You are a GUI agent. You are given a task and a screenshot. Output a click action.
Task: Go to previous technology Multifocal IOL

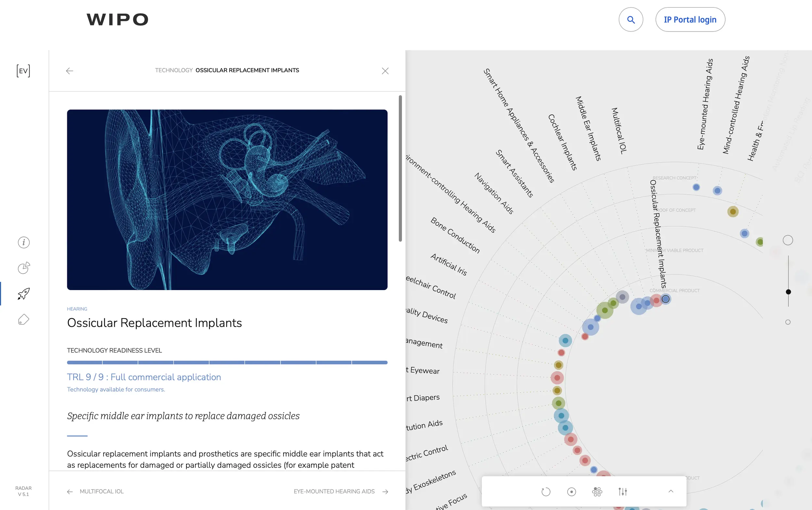click(96, 491)
